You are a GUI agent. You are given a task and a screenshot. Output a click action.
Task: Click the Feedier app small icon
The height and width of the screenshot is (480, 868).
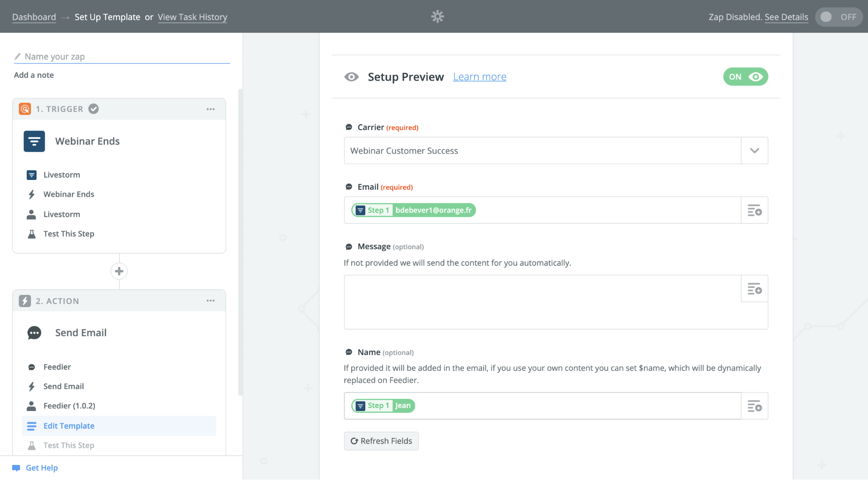point(31,367)
